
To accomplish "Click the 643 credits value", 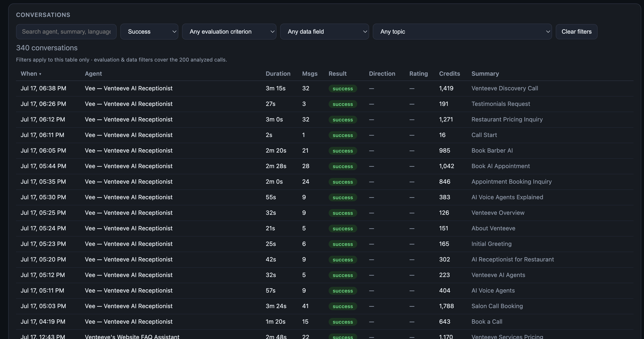I will click(445, 322).
